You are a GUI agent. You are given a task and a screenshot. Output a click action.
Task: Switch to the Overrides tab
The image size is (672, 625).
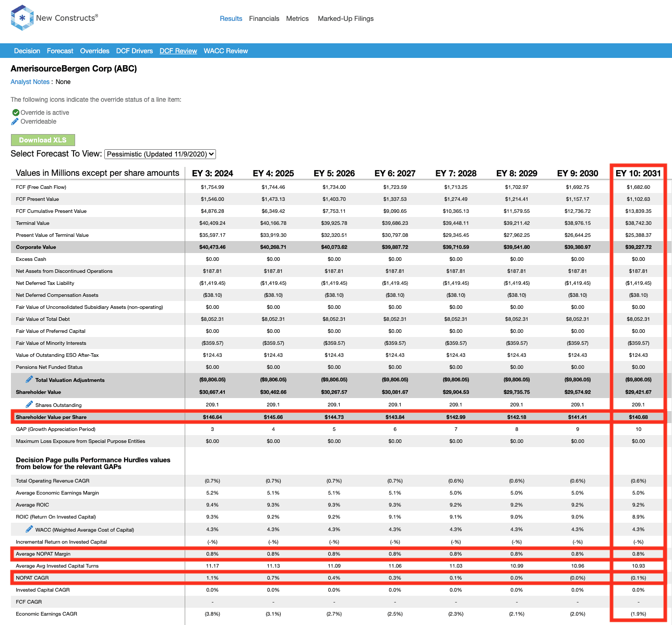coord(94,51)
